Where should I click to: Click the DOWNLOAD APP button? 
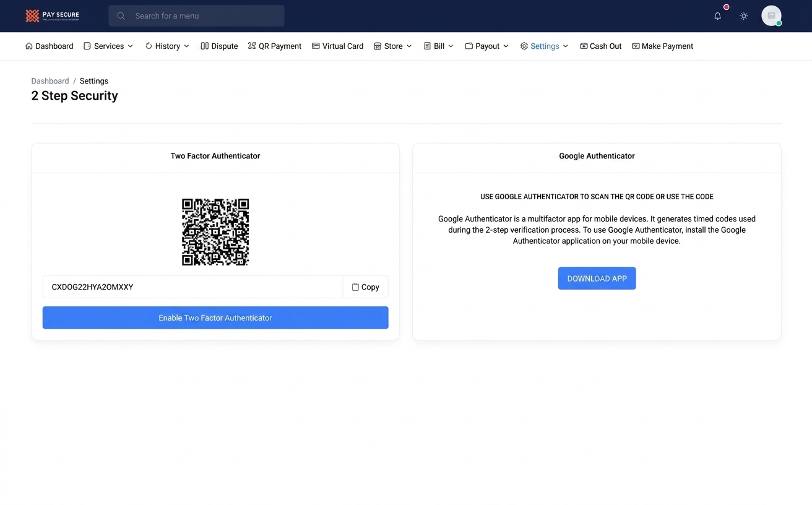597,278
